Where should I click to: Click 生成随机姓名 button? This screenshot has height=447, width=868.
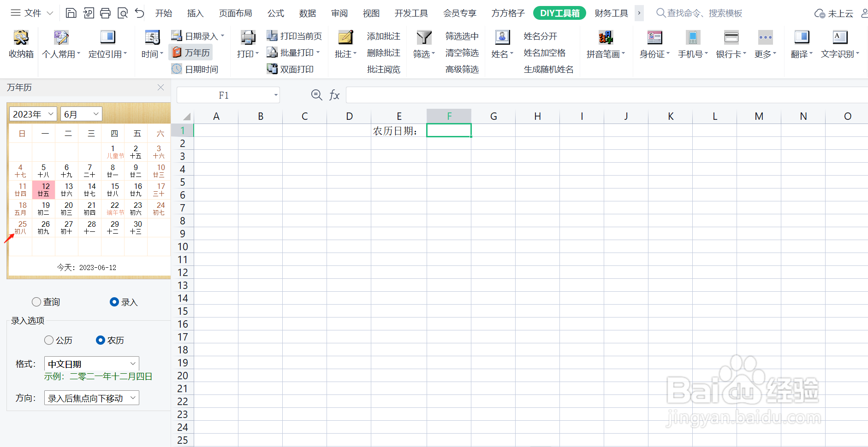click(x=549, y=69)
